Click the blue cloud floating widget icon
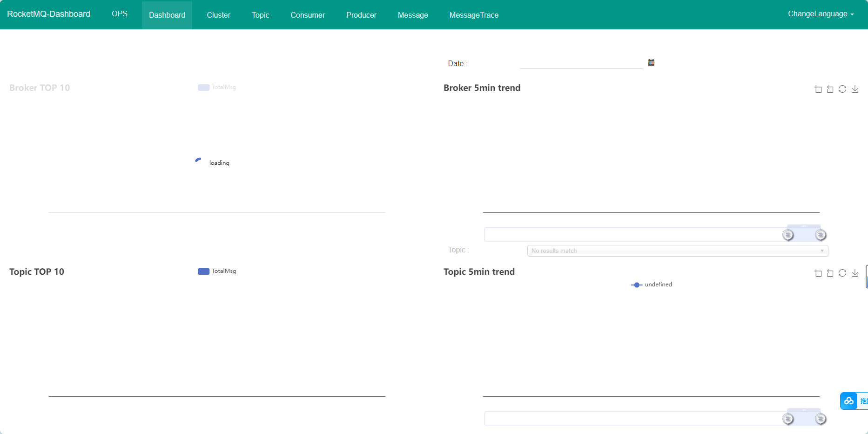This screenshot has height=434, width=868. pyautogui.click(x=849, y=401)
